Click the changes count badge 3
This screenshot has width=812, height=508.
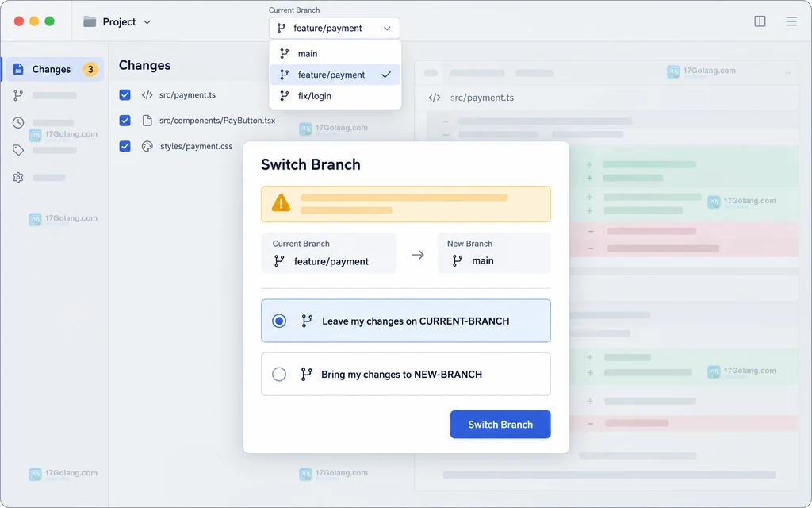click(90, 70)
